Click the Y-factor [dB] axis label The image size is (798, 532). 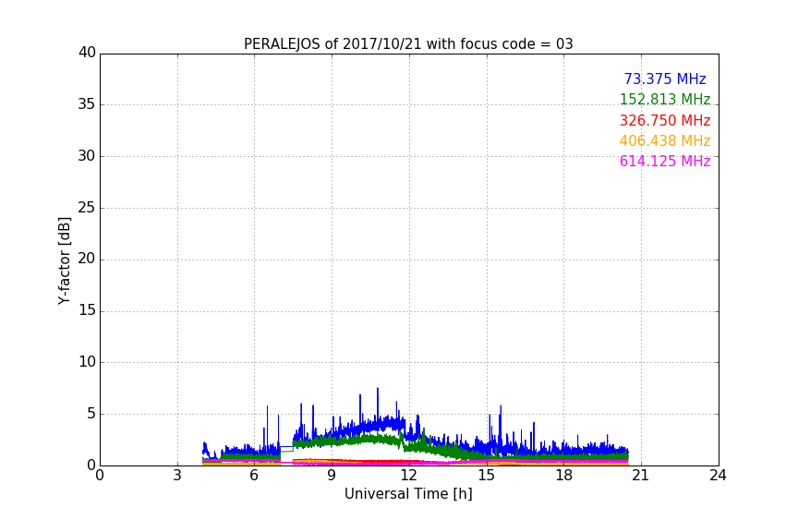[x=64, y=260]
